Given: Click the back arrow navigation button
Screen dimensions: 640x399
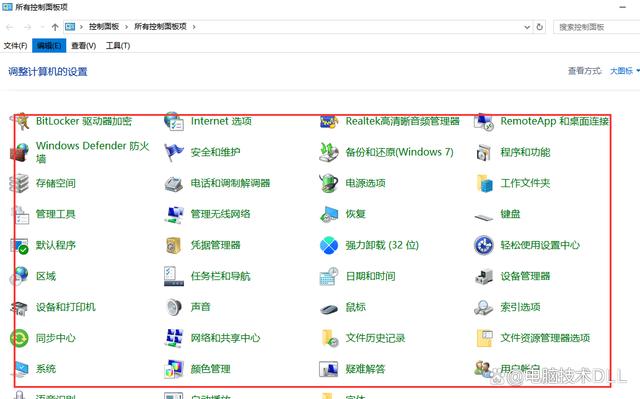Looking at the screenshot, I should coord(10,27).
